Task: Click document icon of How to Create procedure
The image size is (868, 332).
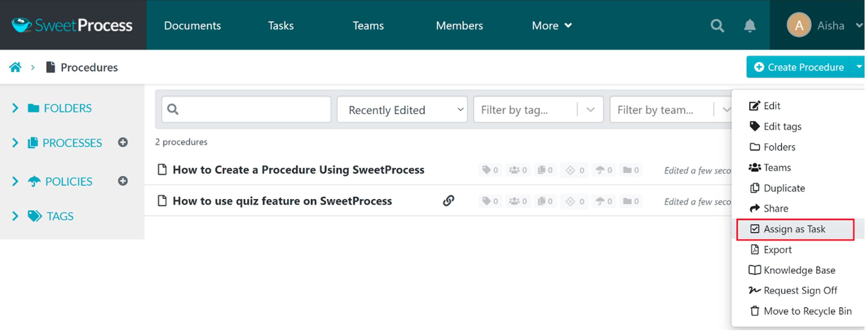Action: pyautogui.click(x=163, y=170)
